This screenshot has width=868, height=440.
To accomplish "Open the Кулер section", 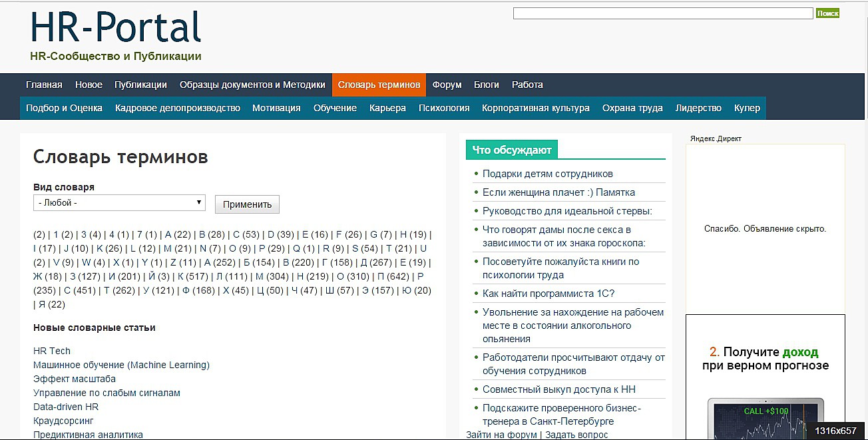I will [747, 108].
